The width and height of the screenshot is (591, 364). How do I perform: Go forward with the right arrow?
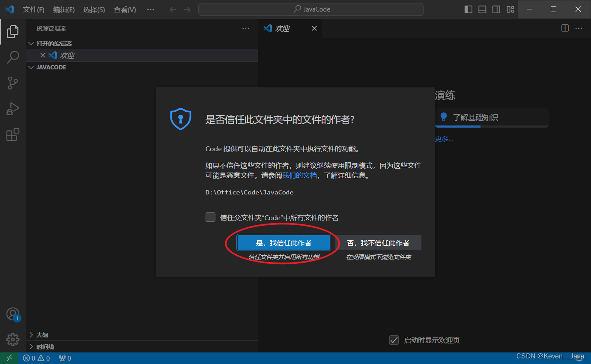coord(187,9)
